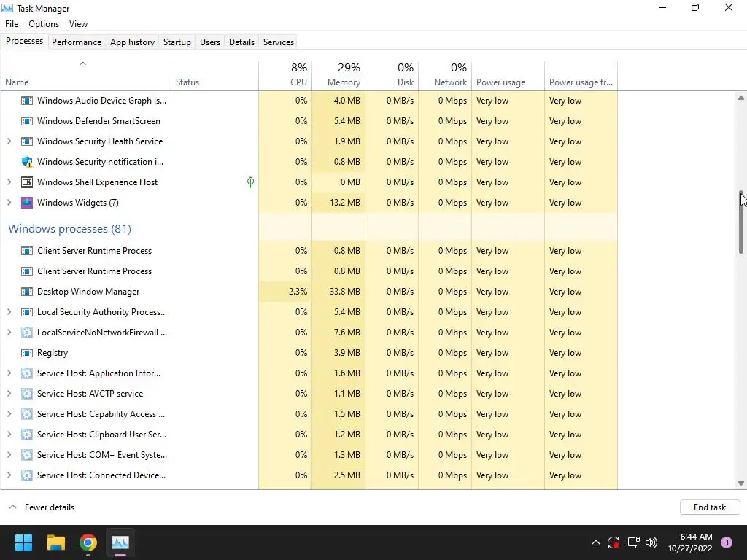Click the End task button

[709, 507]
